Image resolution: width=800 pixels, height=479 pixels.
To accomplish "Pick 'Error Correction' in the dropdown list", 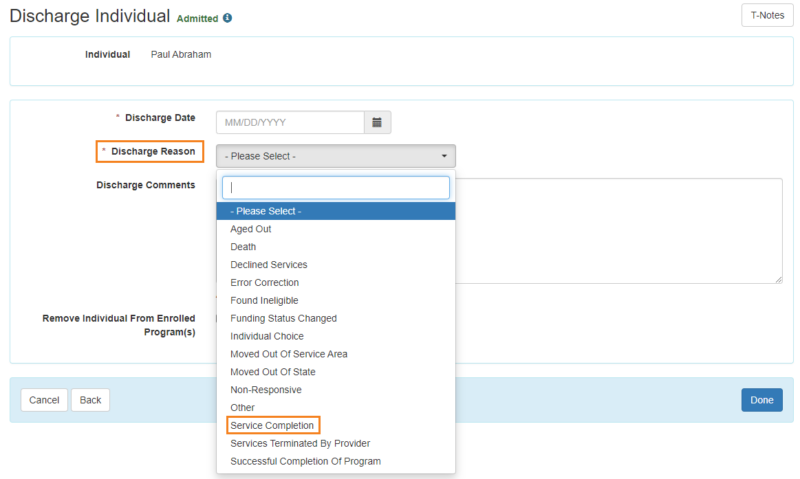I will pyautogui.click(x=264, y=283).
